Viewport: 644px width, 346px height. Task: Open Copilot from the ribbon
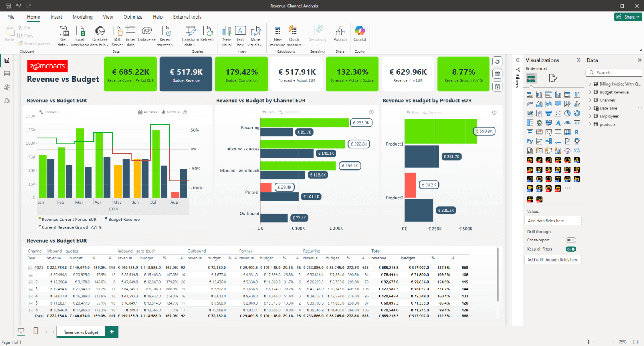coord(360,34)
